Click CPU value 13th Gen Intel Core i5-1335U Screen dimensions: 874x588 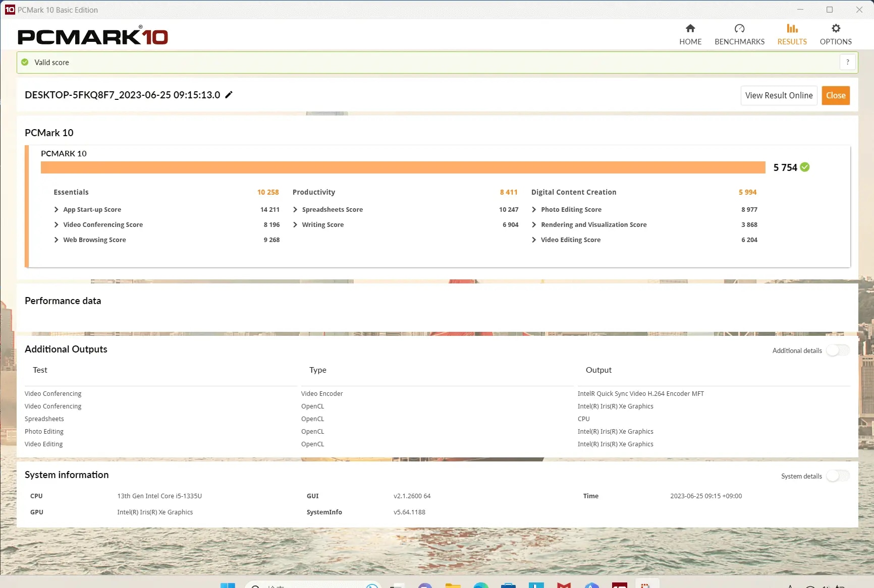[159, 496]
